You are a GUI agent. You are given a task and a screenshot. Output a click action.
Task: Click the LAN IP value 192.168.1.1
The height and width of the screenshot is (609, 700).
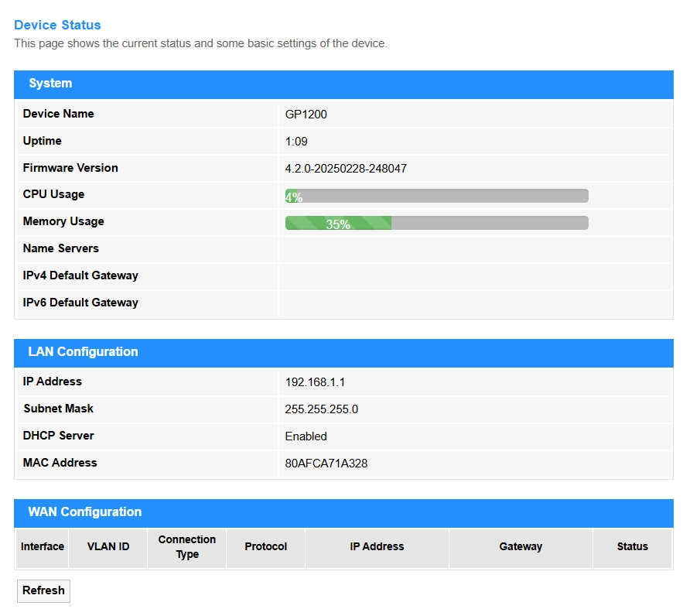point(315,382)
